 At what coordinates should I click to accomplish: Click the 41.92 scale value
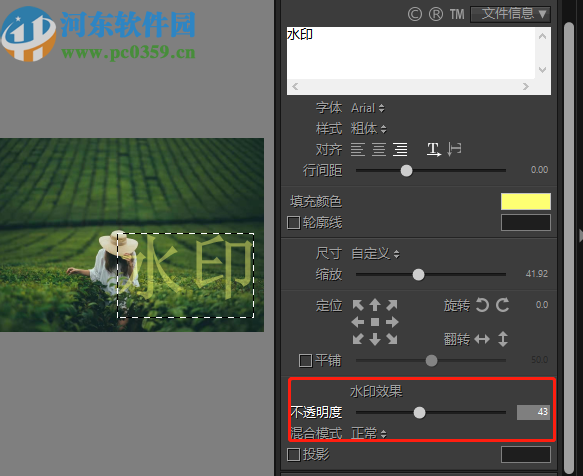(537, 274)
